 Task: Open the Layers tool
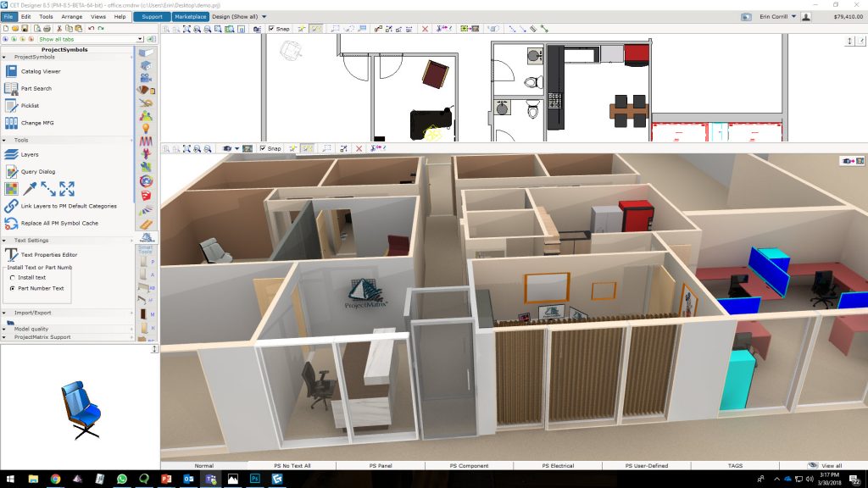[x=29, y=155]
